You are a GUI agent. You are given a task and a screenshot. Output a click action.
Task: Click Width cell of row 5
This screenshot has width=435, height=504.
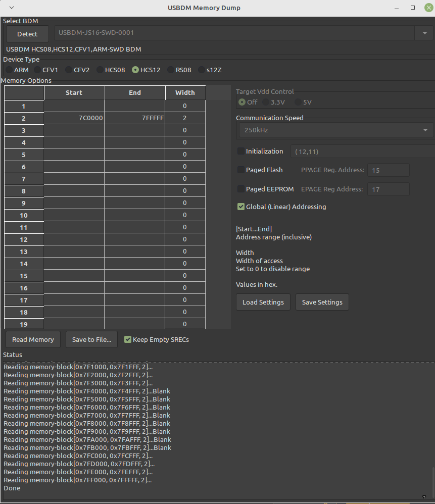pos(185,155)
